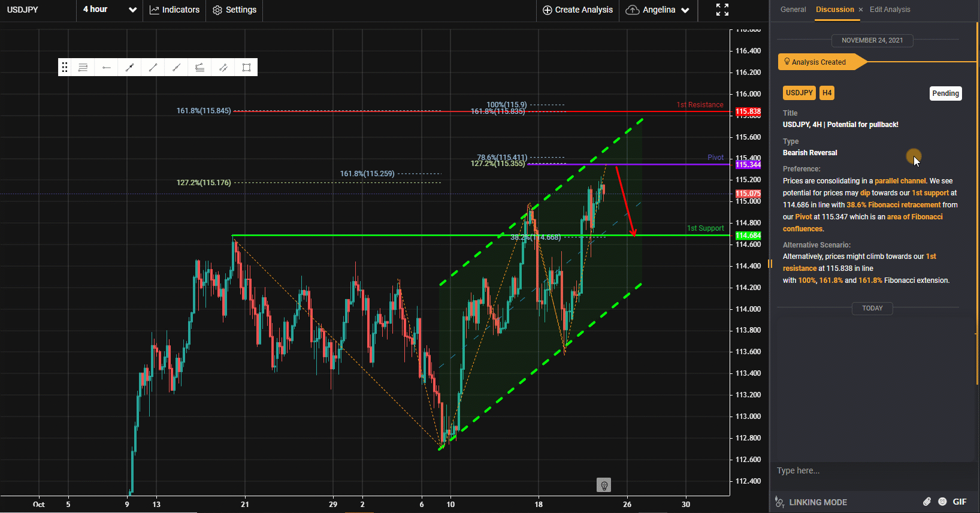The height and width of the screenshot is (513, 980).
Task: Click the TODAY date divider
Action: (872, 308)
